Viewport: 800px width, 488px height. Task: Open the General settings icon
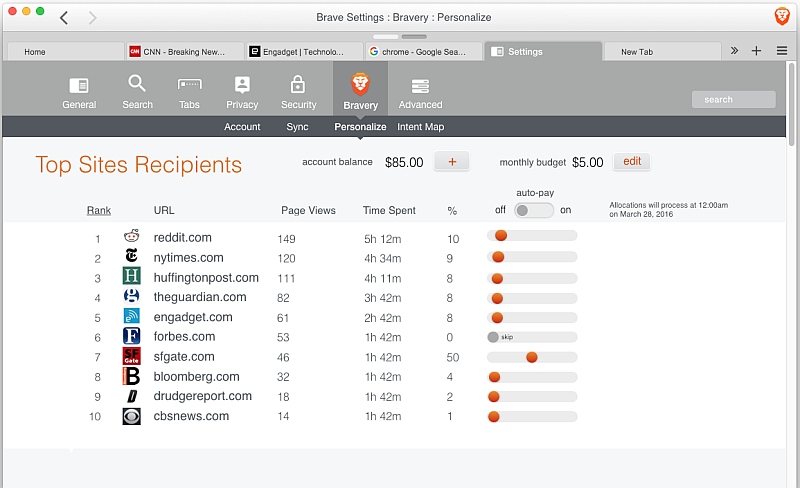pos(79,86)
